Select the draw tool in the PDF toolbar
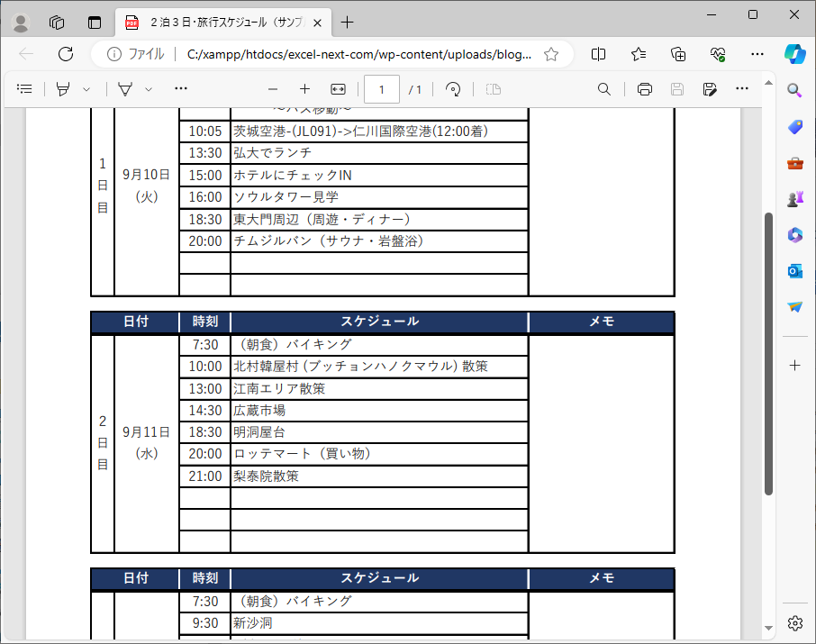816x644 pixels. pyautogui.click(x=126, y=88)
